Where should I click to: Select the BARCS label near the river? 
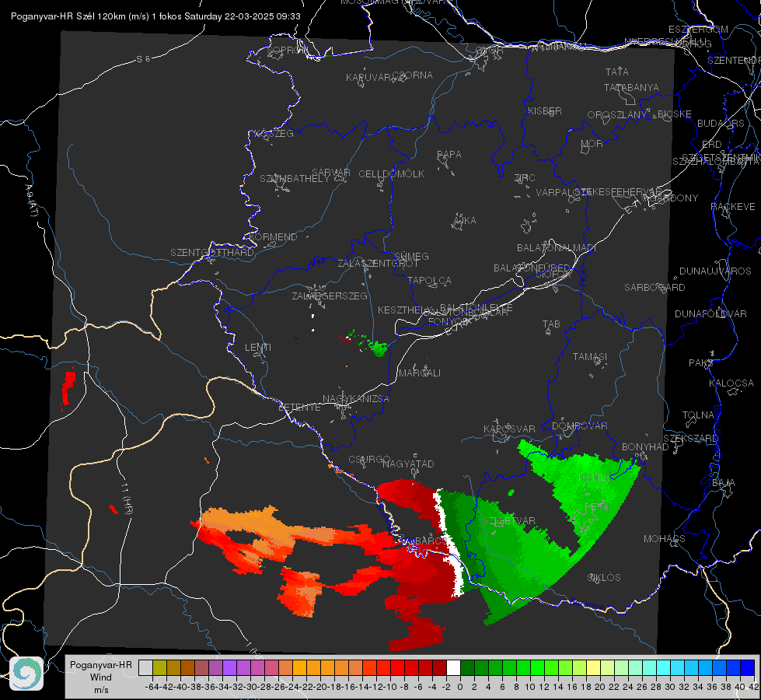tap(431, 541)
